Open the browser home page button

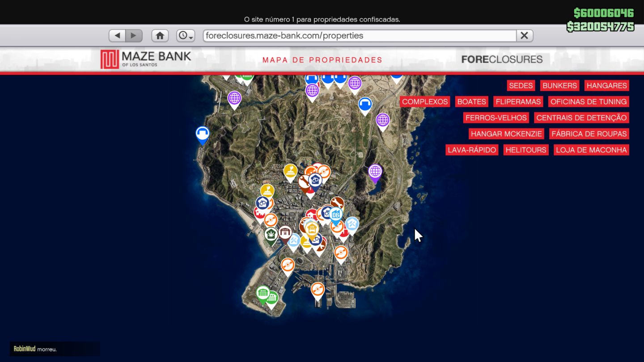(x=160, y=35)
